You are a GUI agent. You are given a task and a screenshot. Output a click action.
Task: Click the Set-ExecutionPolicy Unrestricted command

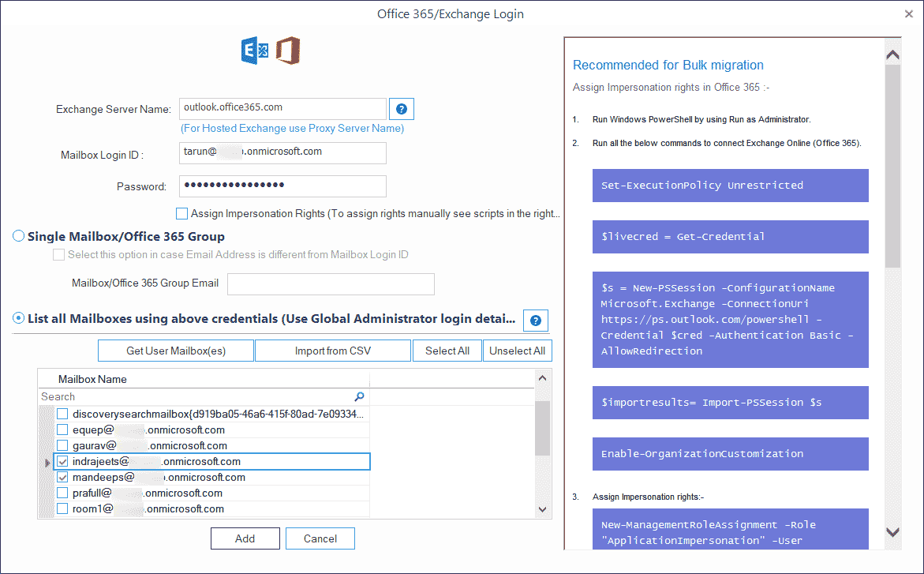click(730, 186)
